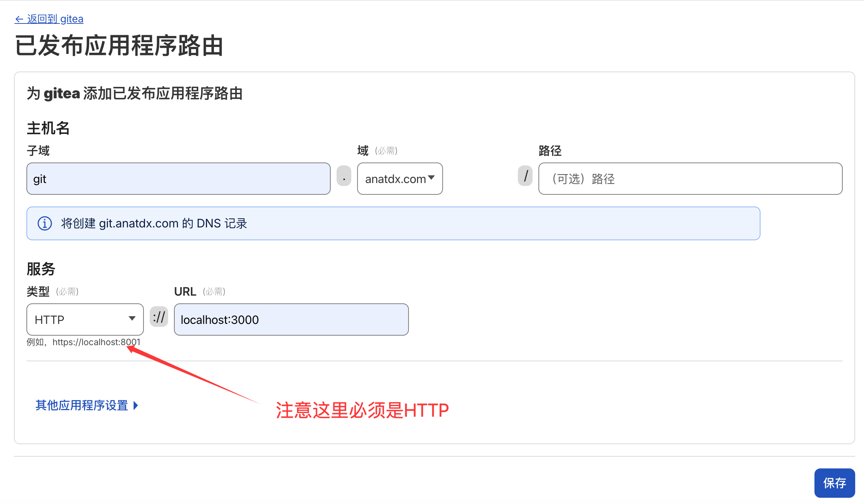The height and width of the screenshot is (504, 864).
Task: Click the example text https://localhost:8001
Action: pyautogui.click(x=96, y=342)
